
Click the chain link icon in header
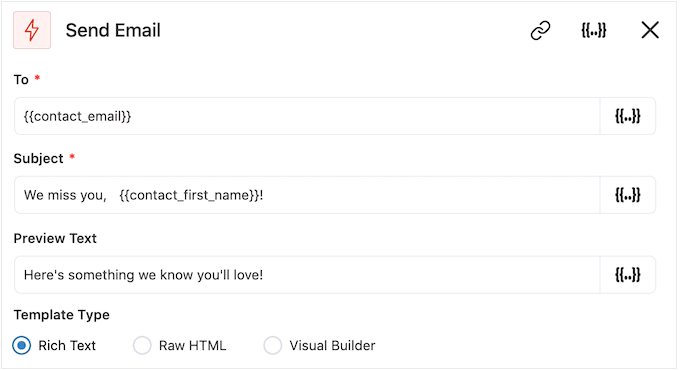540,30
